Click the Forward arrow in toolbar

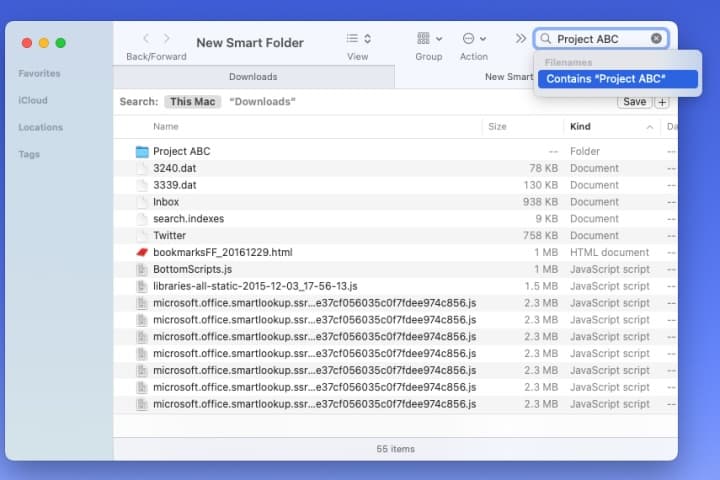click(167, 39)
